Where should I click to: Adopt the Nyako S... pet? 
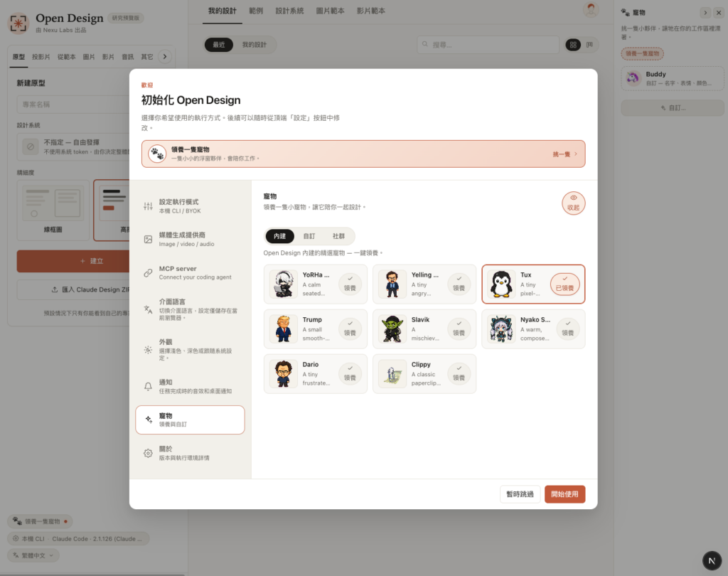(x=568, y=329)
